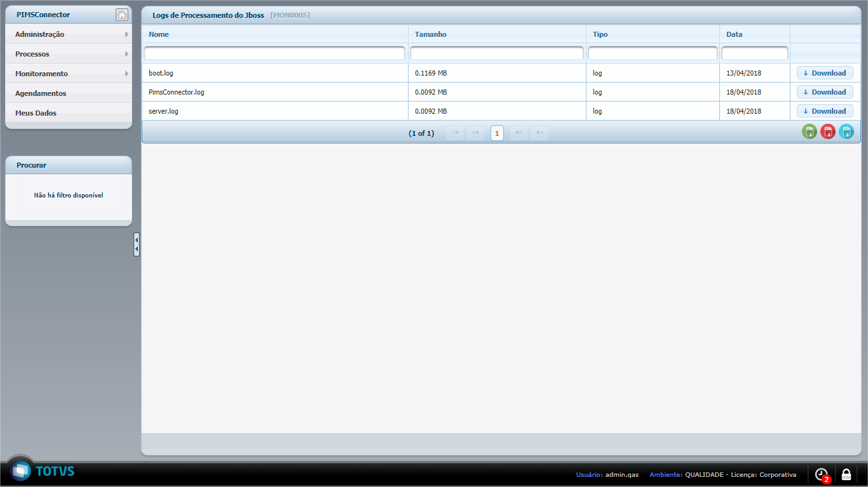The image size is (868, 487).
Task: Focus the Nome filter field
Action: 275,53
